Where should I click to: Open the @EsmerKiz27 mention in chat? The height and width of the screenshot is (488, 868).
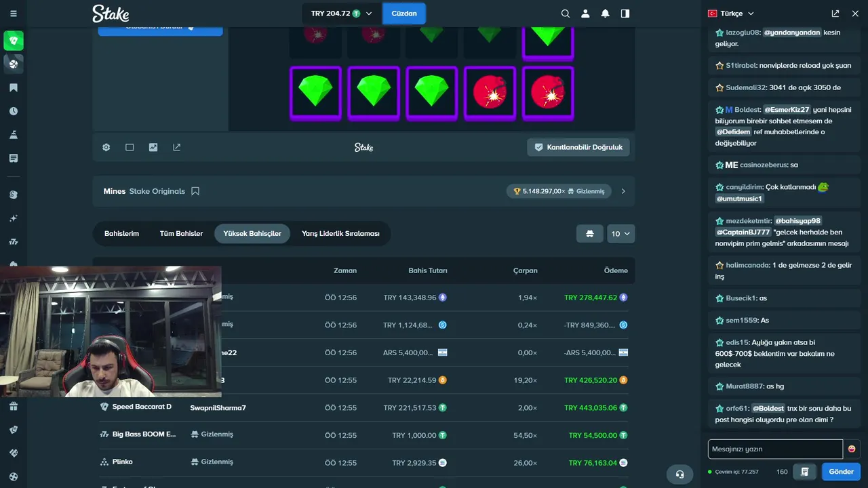pyautogui.click(x=787, y=110)
